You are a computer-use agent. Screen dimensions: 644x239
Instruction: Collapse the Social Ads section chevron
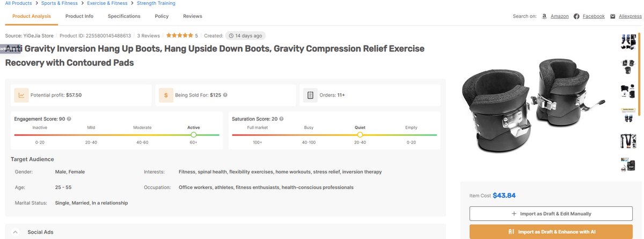click(16, 232)
